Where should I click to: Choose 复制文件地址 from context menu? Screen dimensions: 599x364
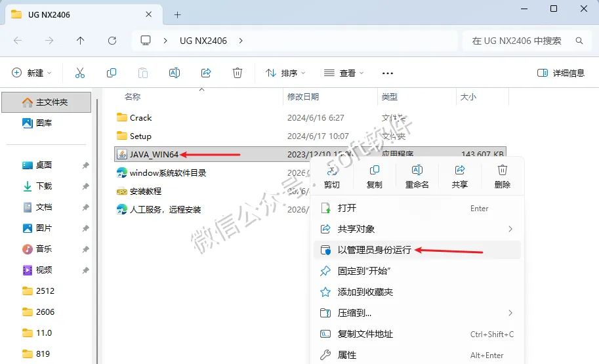[417, 334]
